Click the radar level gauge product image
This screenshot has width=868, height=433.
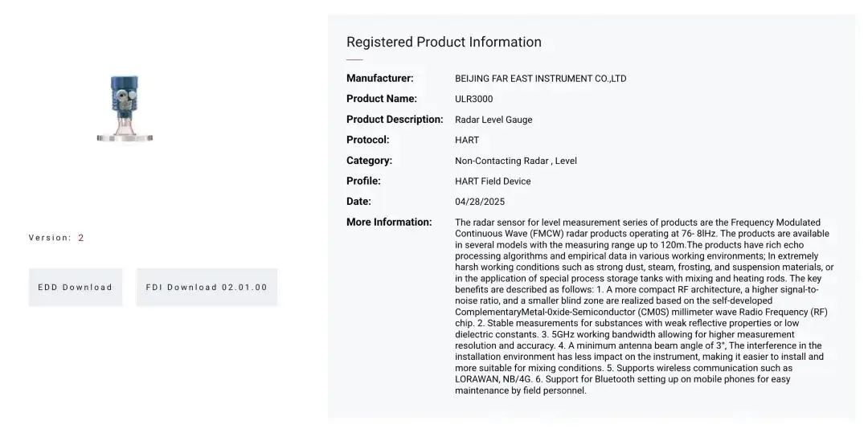tap(125, 108)
